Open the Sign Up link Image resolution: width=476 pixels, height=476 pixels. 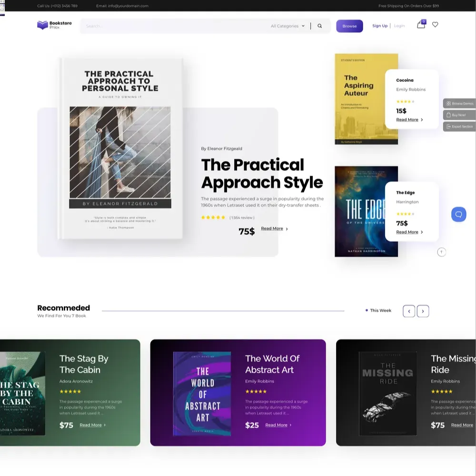379,26
